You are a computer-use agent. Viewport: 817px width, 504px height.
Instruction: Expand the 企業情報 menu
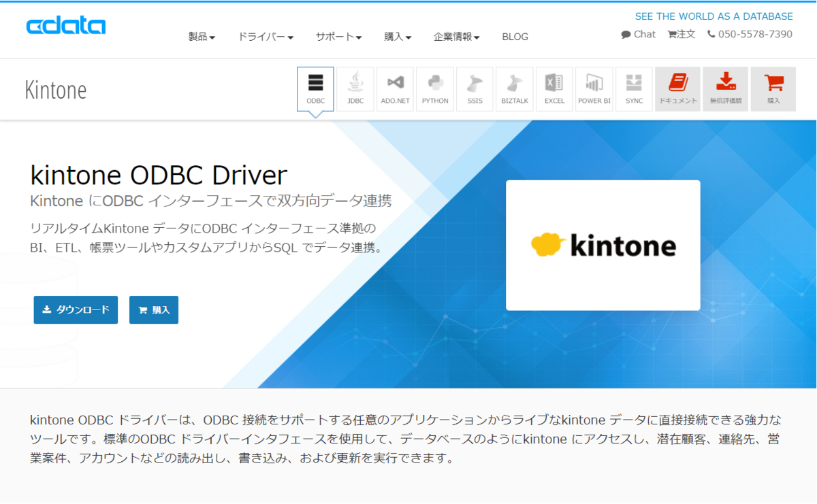click(x=457, y=37)
